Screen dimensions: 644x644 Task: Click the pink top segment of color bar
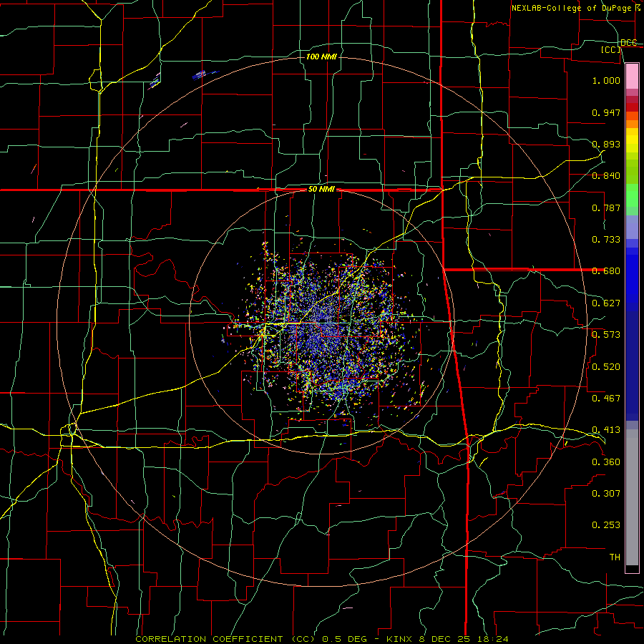pos(632,77)
